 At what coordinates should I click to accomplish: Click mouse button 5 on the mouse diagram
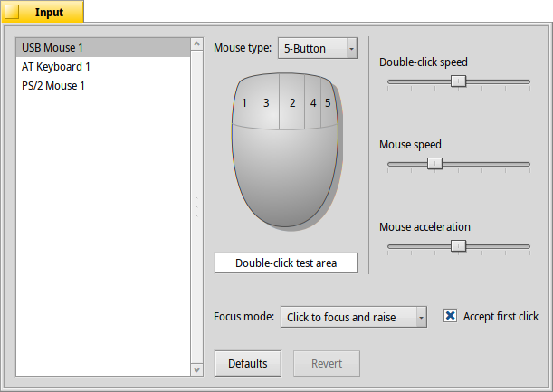[x=328, y=103]
